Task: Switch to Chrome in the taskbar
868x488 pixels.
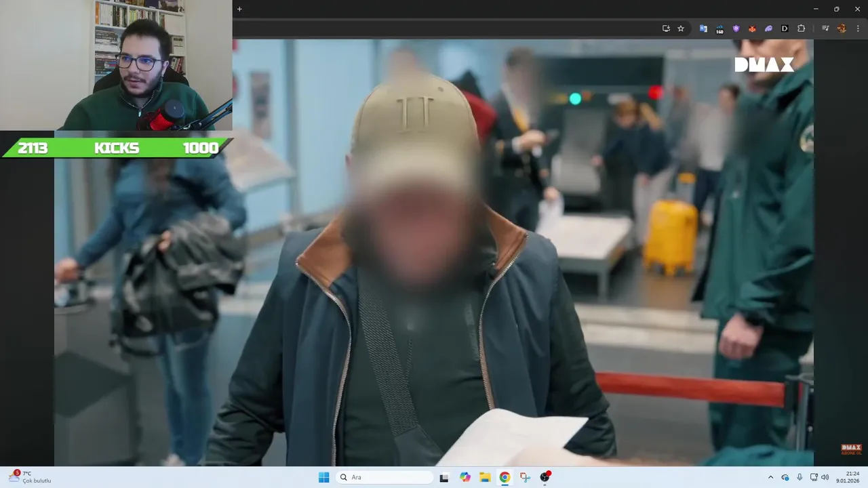Action: pos(505,477)
